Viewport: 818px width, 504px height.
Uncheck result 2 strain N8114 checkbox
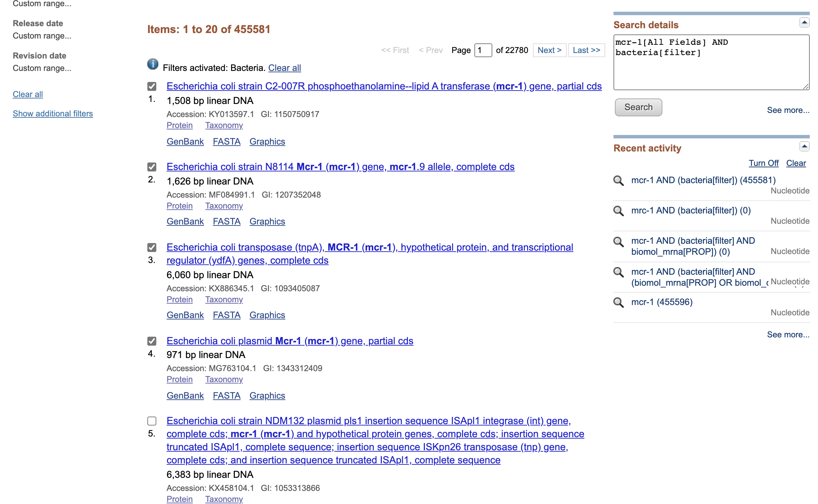152,167
